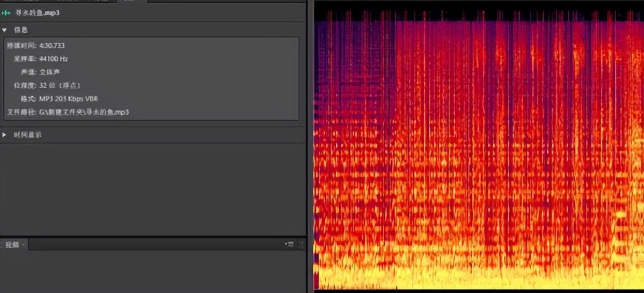
Task: Select the 寻水的鱼.mp3 file name
Action: click(38, 12)
